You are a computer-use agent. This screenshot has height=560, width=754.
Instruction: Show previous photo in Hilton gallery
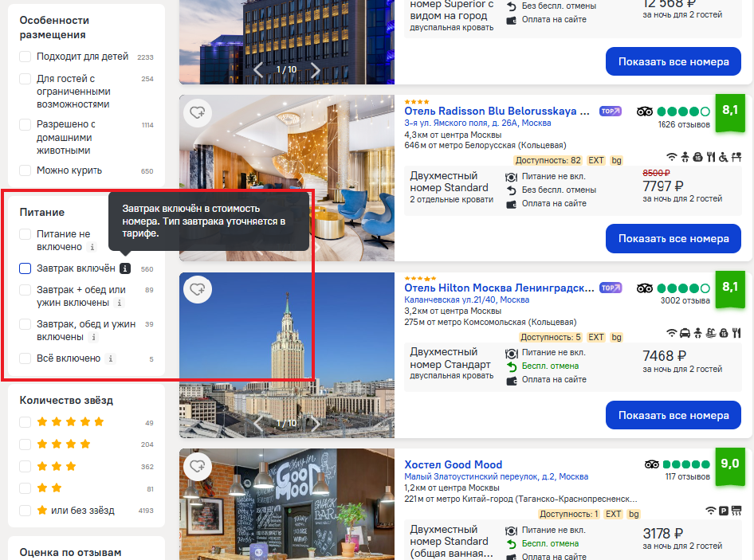click(x=258, y=423)
